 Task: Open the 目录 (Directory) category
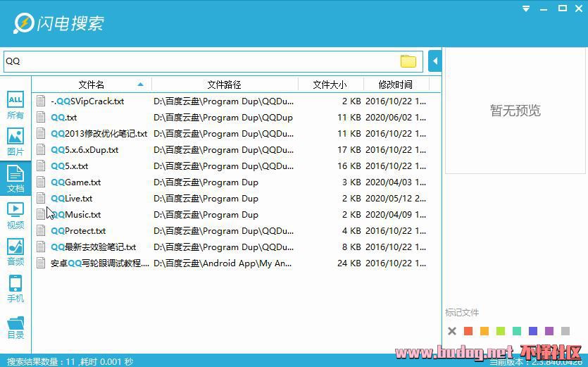pos(15,325)
